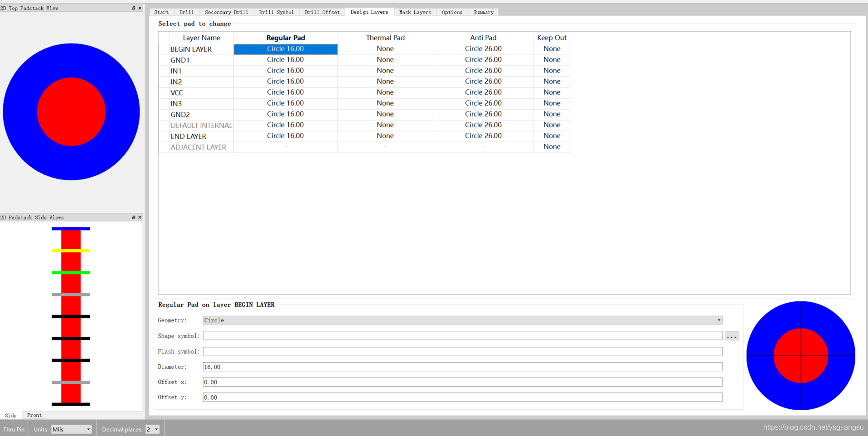Click the Offset x input field

(462, 382)
